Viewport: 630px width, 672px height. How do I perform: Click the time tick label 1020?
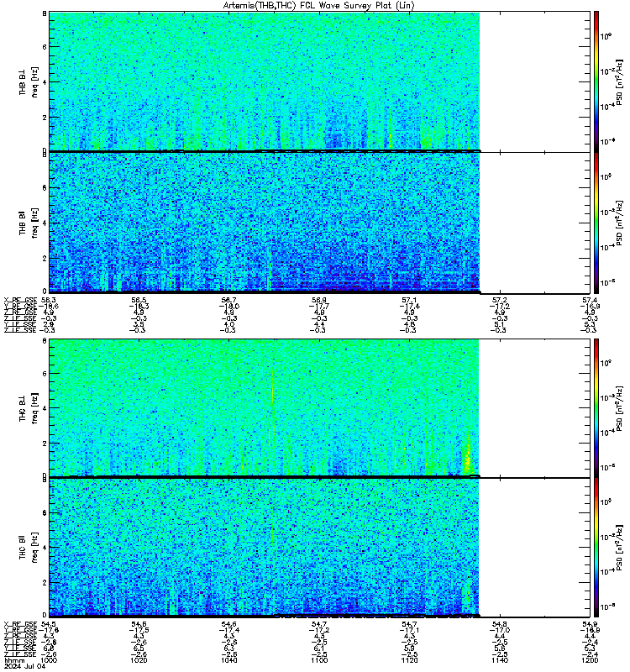139,660
